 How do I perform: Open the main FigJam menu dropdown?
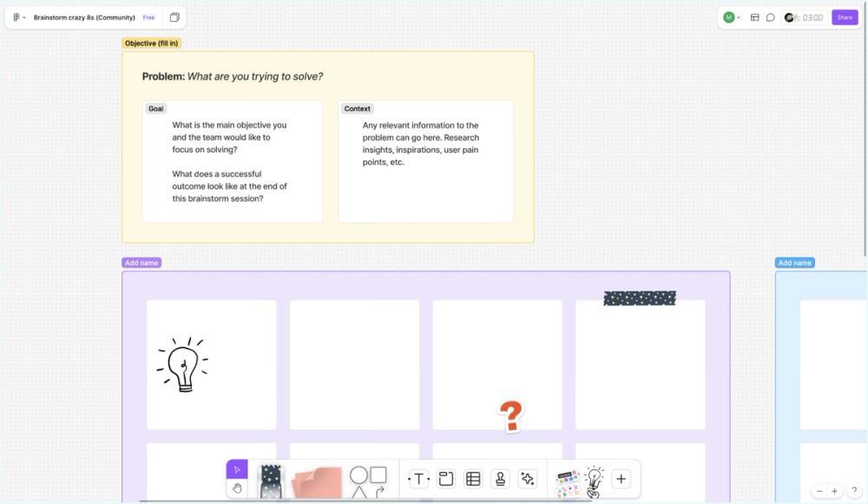(18, 16)
